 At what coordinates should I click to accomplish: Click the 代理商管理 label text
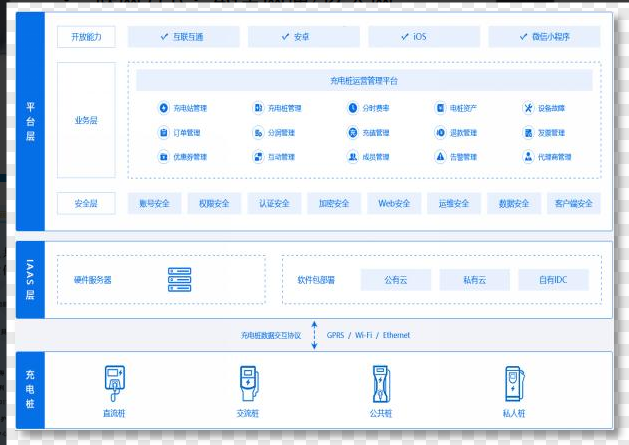coord(554,157)
